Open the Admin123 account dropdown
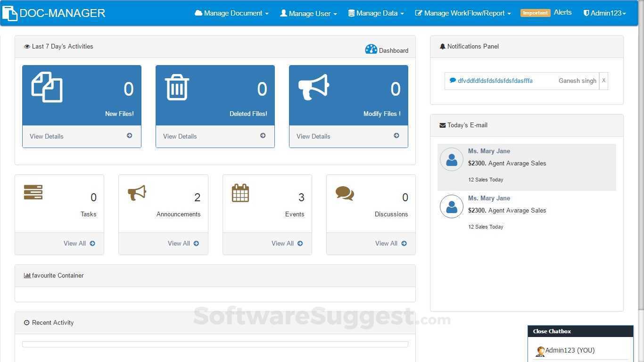The width and height of the screenshot is (644, 362). [605, 13]
